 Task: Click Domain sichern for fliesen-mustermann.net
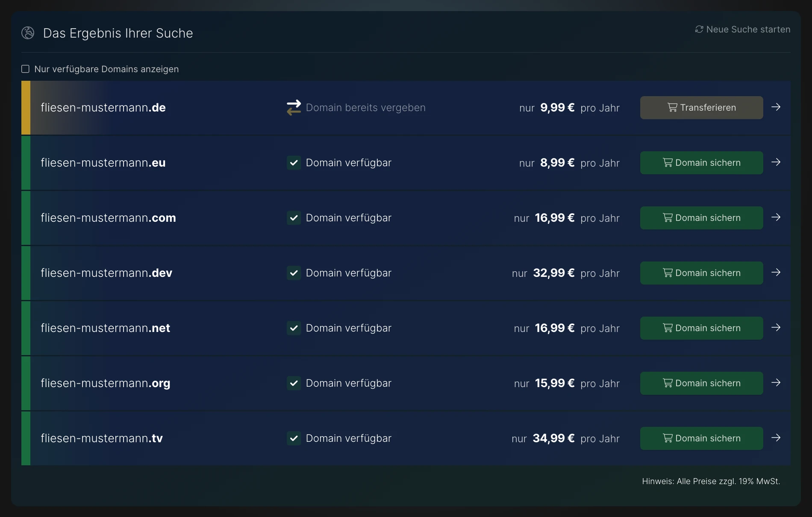pyautogui.click(x=701, y=328)
